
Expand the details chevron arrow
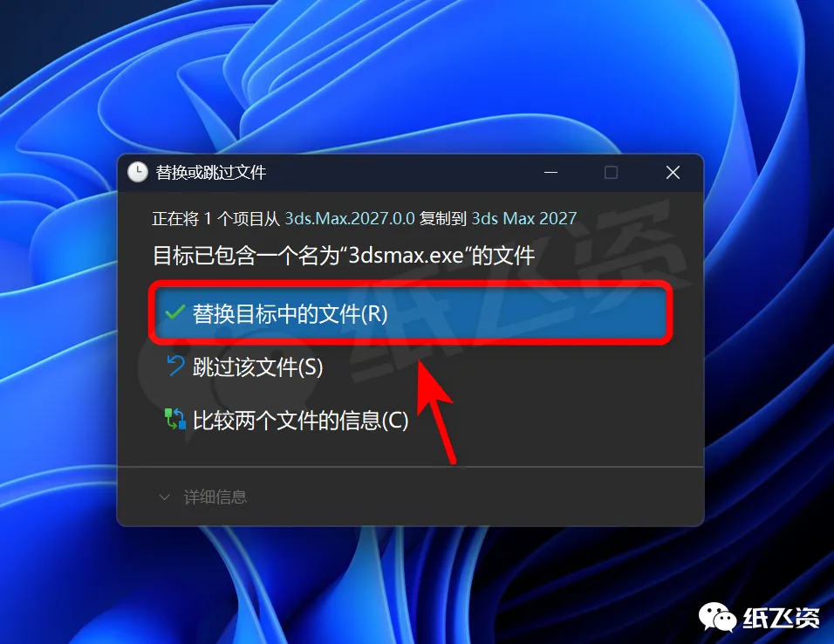pos(164,497)
